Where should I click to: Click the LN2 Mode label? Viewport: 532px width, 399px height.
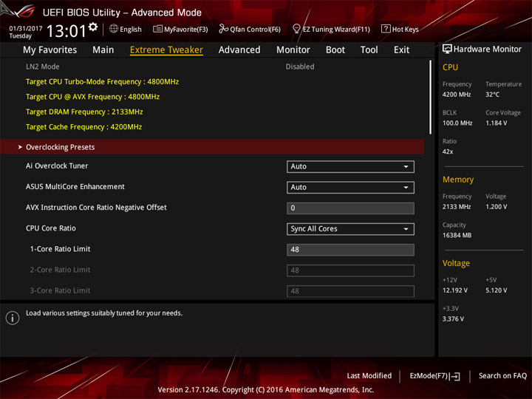(43, 66)
